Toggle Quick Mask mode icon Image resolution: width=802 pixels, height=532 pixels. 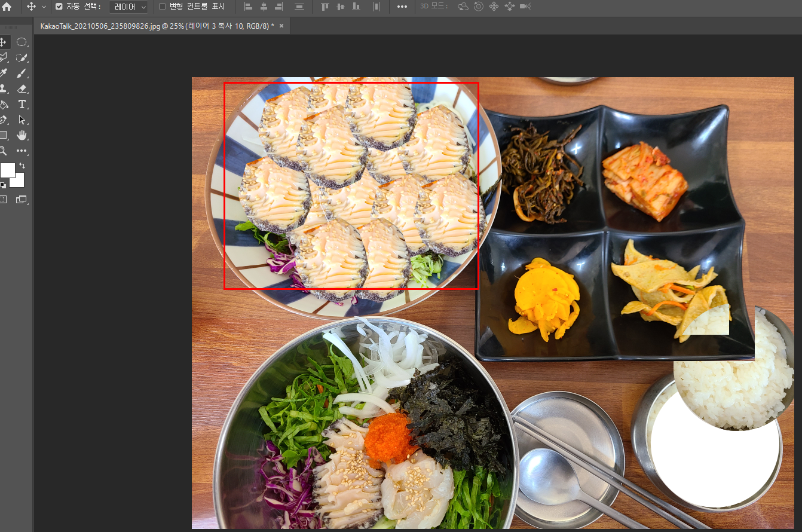coord(4,199)
